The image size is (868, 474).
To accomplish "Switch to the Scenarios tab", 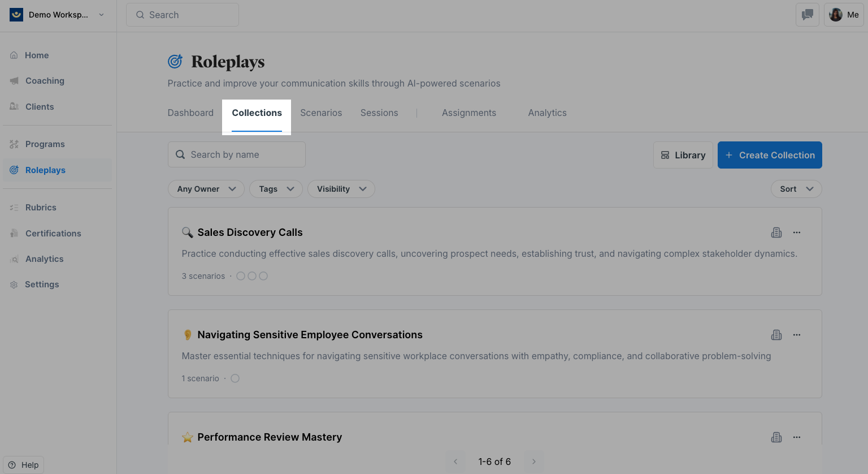I will pos(321,113).
